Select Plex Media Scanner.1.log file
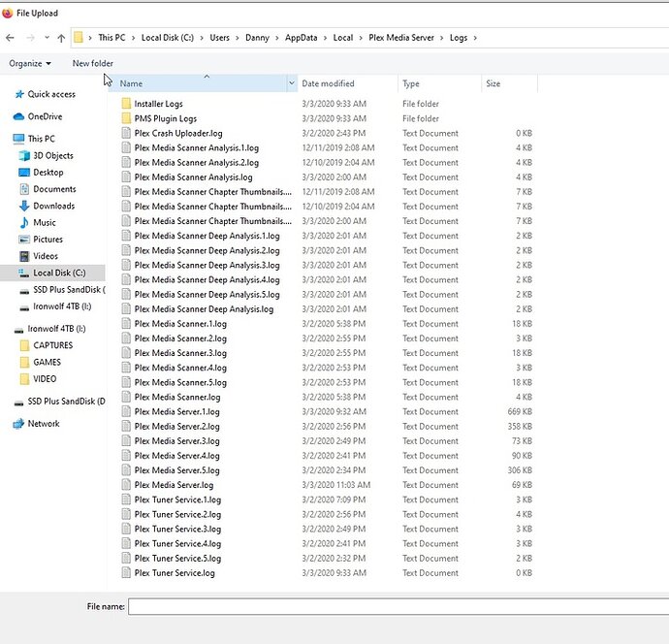This screenshot has width=669, height=644. [180, 324]
